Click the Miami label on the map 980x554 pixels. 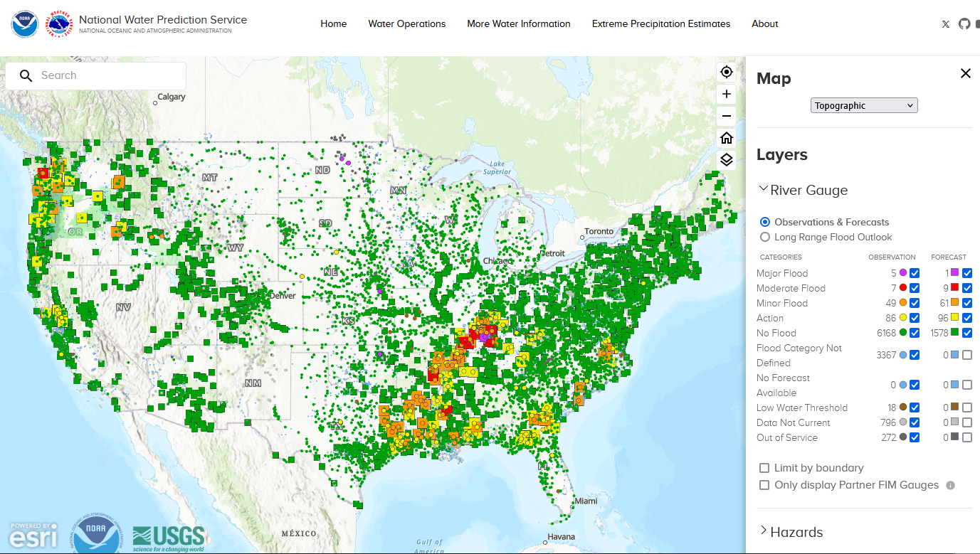tap(586, 501)
